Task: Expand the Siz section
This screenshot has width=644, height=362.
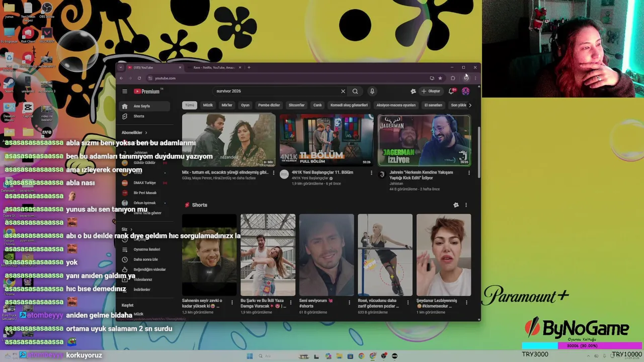Action: click(x=126, y=229)
